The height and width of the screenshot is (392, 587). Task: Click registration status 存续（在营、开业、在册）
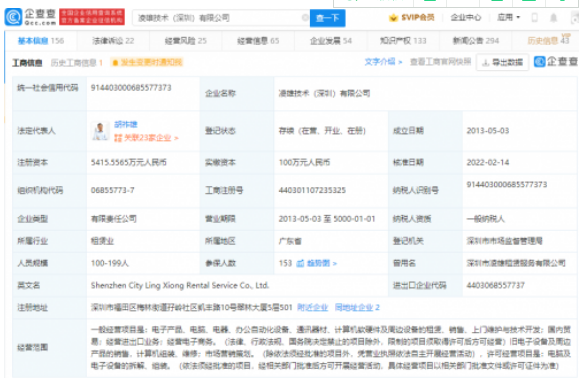point(322,131)
